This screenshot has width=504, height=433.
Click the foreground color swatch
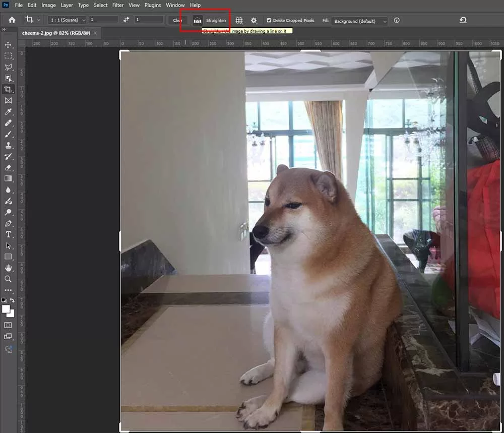pyautogui.click(x=6, y=308)
